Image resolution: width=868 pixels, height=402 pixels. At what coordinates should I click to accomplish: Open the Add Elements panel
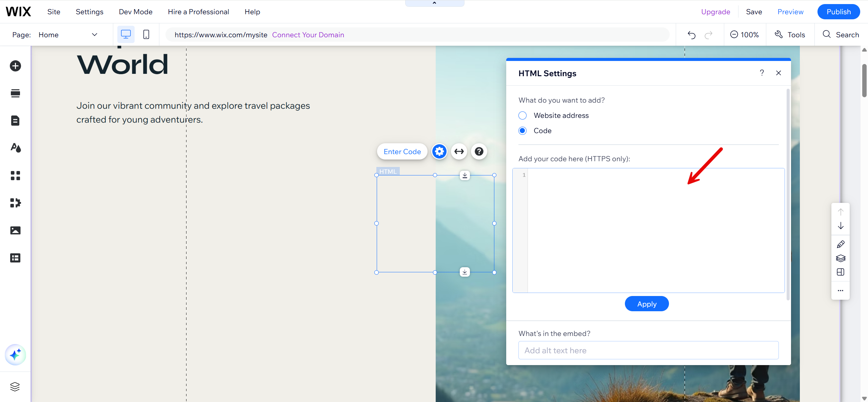coord(15,66)
